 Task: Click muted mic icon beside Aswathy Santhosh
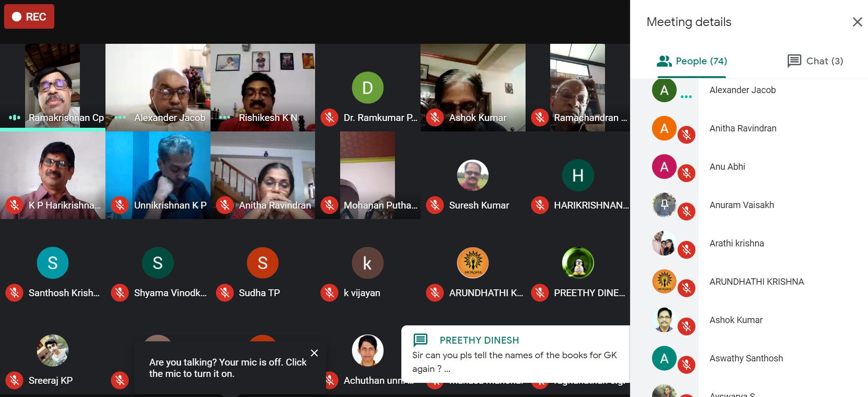(686, 365)
